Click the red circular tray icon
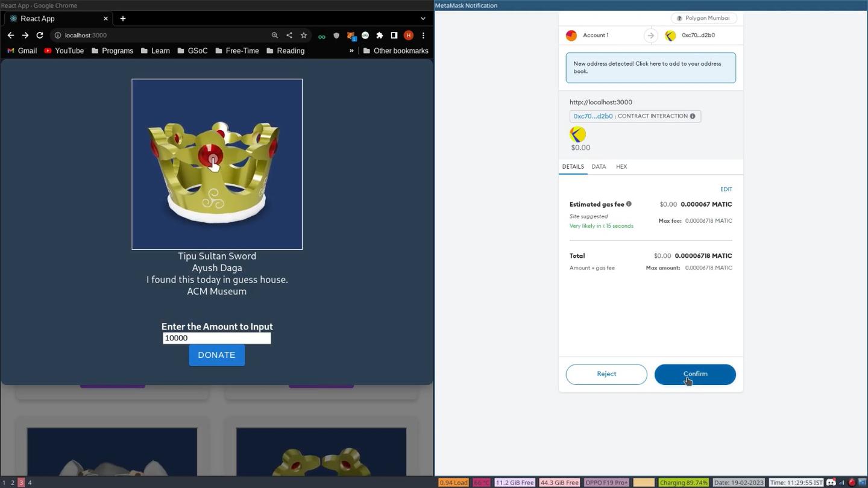The height and width of the screenshot is (488, 868). [x=852, y=483]
